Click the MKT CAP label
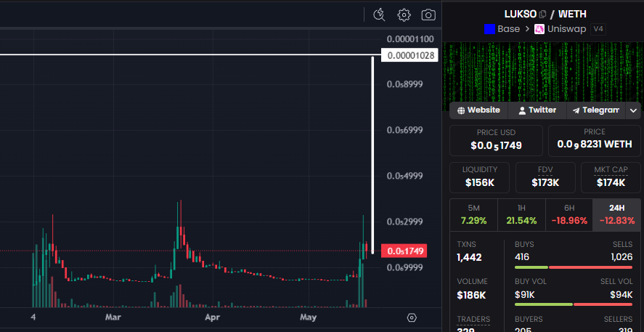The image size is (644, 332). pos(611,169)
